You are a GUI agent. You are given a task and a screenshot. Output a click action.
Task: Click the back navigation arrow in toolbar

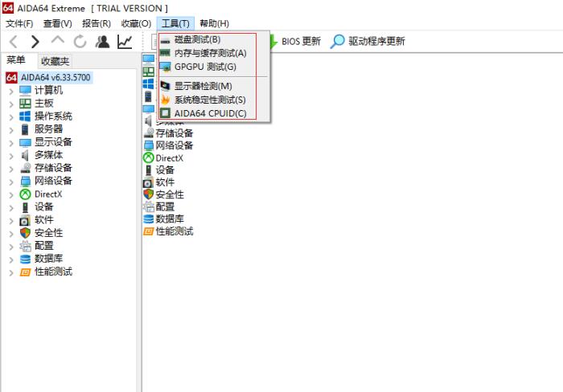(14, 42)
